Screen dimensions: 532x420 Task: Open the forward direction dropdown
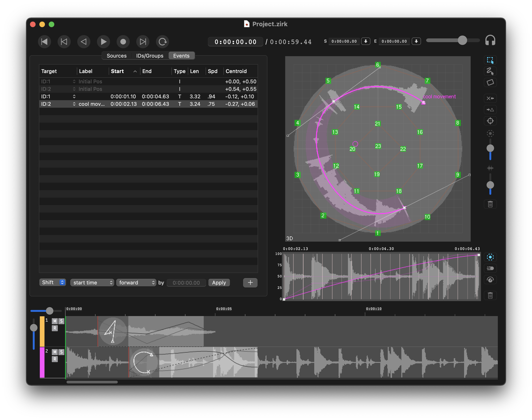click(x=136, y=283)
